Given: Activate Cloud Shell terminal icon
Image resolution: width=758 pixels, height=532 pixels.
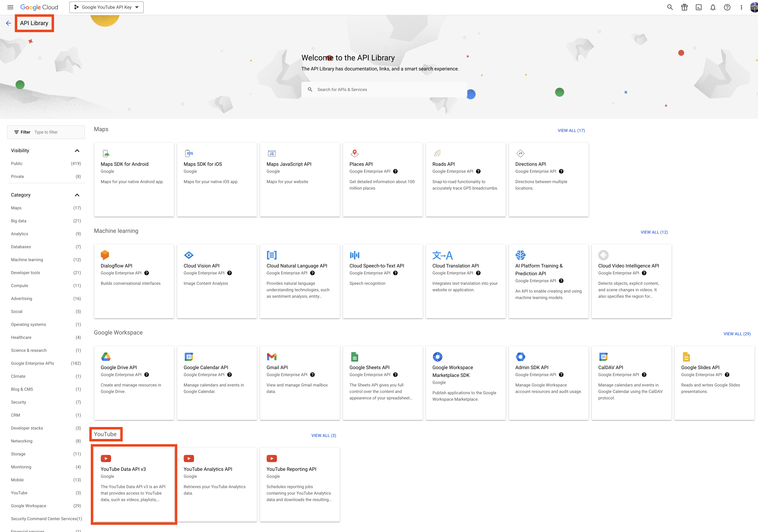Looking at the screenshot, I should click(699, 7).
